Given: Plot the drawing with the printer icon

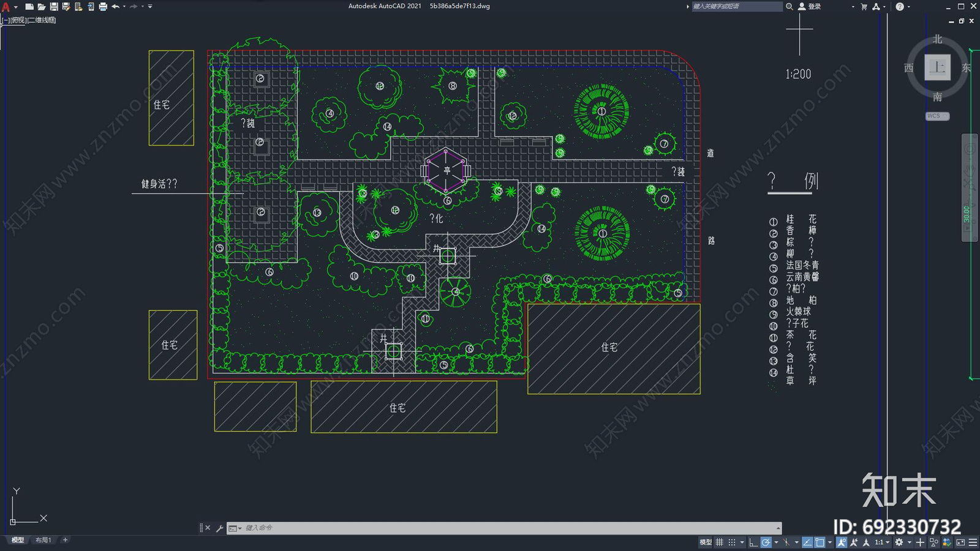Looking at the screenshot, I should pos(103,7).
